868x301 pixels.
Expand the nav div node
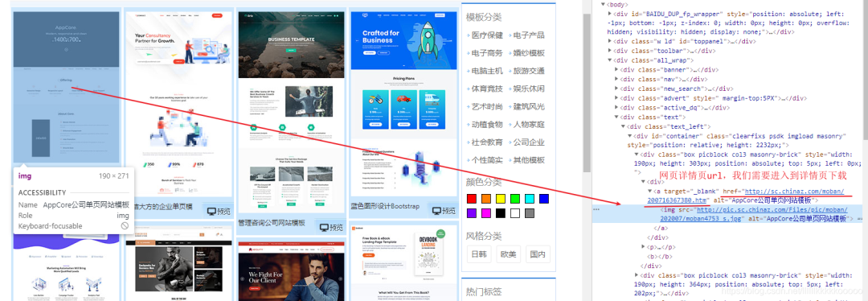pos(616,79)
